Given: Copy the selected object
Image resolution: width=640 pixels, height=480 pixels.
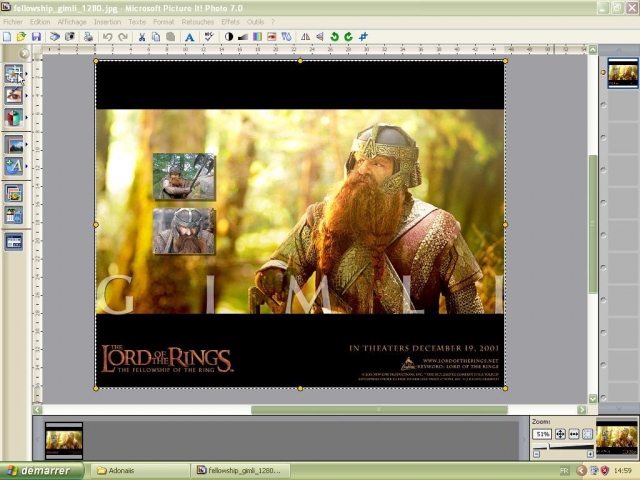Looking at the screenshot, I should click(156, 37).
